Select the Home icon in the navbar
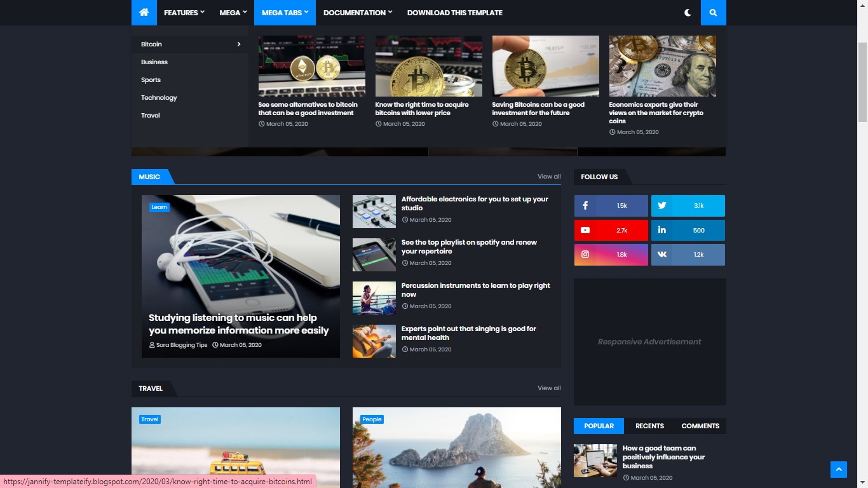The height and width of the screenshot is (488, 868). (x=144, y=13)
